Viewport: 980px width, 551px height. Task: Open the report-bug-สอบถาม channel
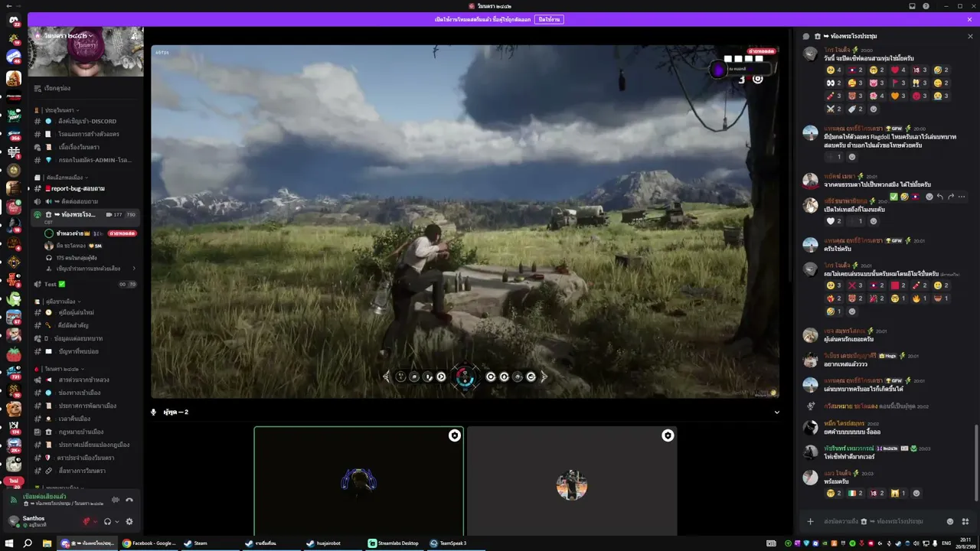[86, 188]
